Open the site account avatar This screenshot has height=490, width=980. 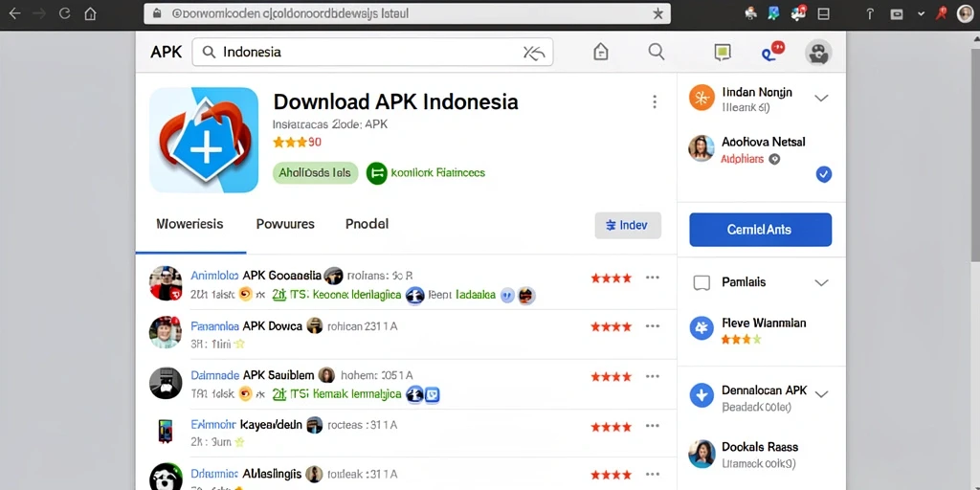click(818, 53)
